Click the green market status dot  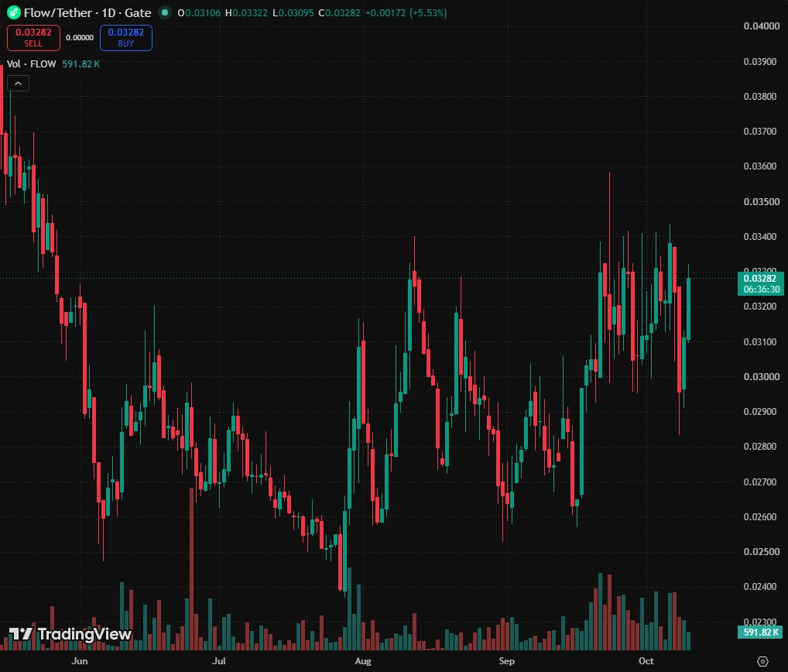[x=164, y=12]
